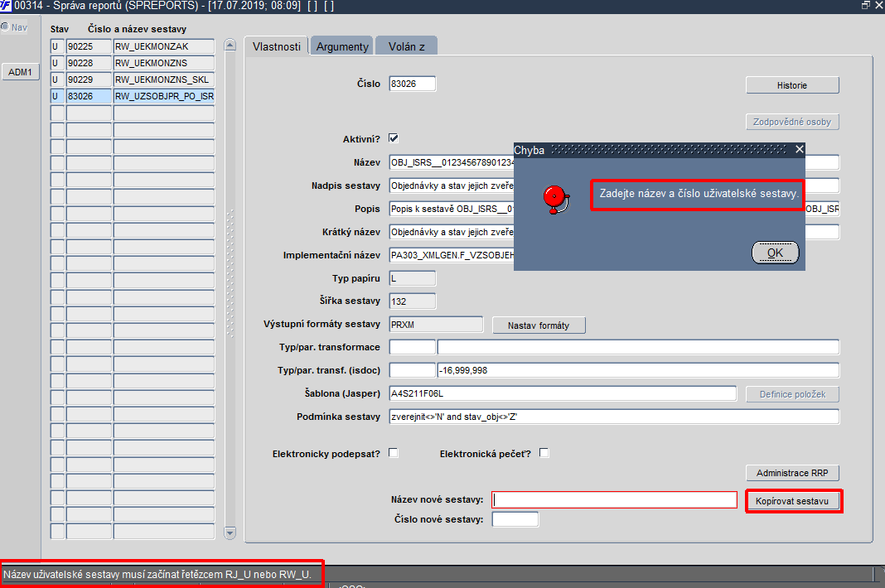Enable Elektronicky podepsat? checkbox

coord(394,453)
